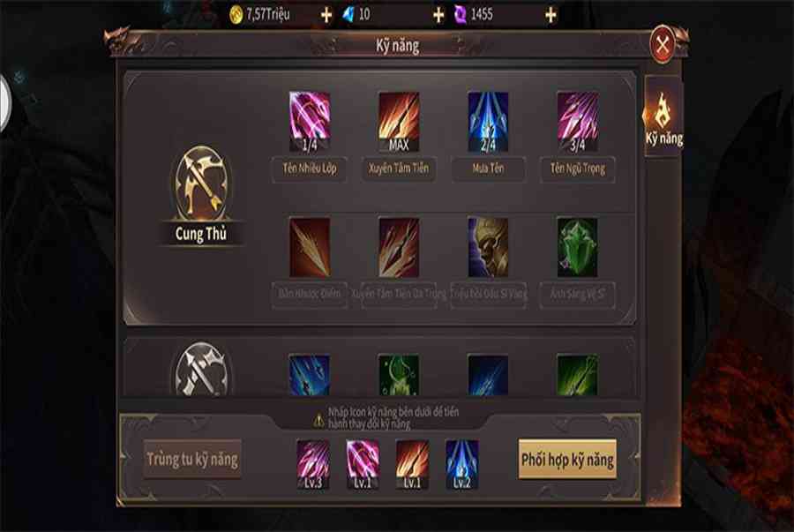Add diamonds with the plus beside 10

pos(438,15)
